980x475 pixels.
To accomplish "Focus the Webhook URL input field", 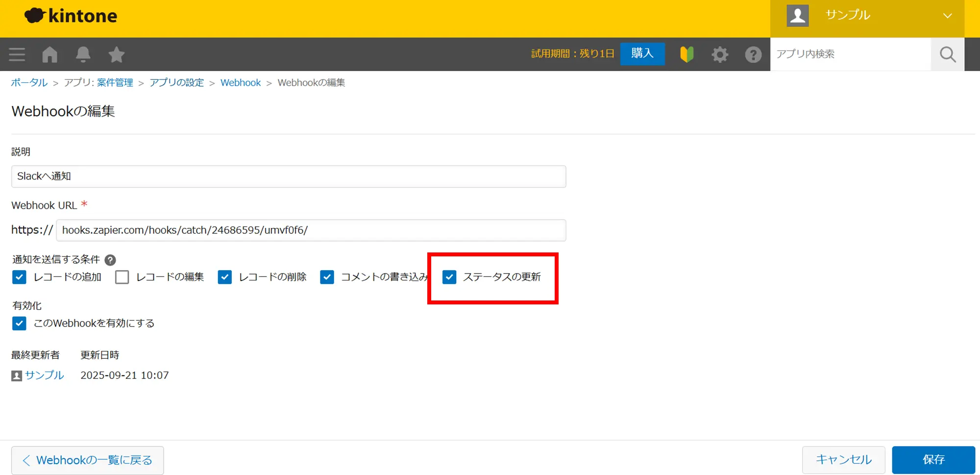I will (311, 230).
